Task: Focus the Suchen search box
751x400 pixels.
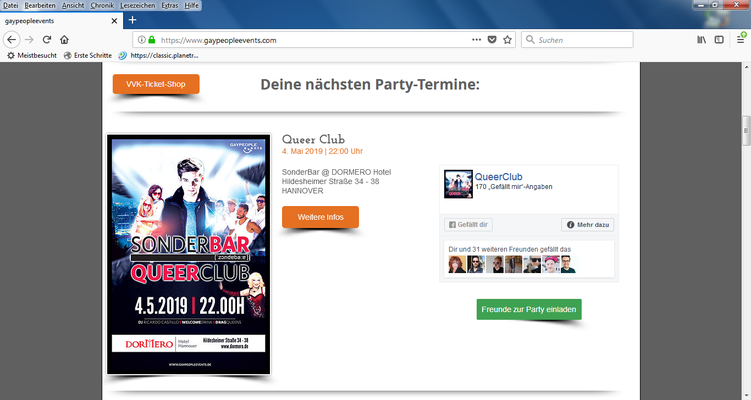Action: (x=577, y=40)
